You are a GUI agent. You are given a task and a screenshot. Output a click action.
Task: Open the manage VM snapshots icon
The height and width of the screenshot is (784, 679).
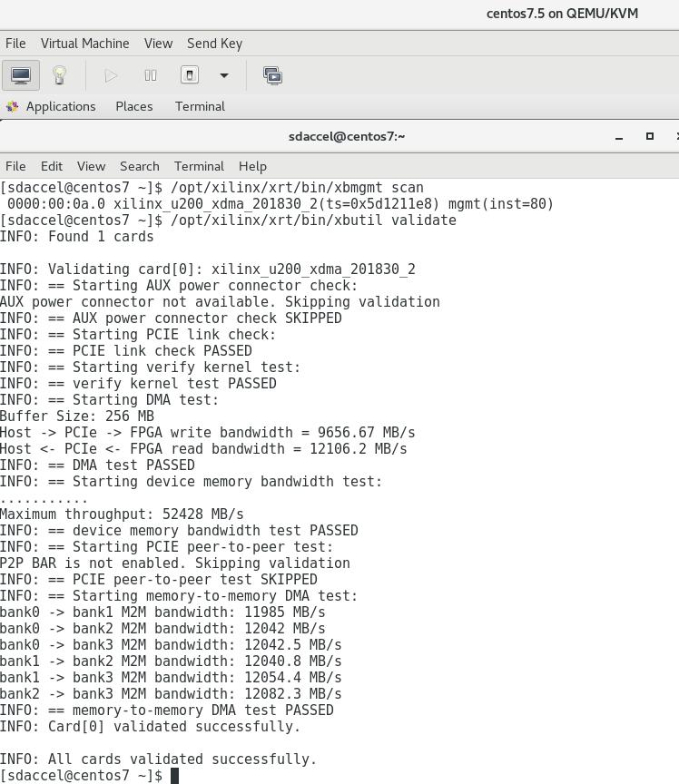click(x=272, y=75)
